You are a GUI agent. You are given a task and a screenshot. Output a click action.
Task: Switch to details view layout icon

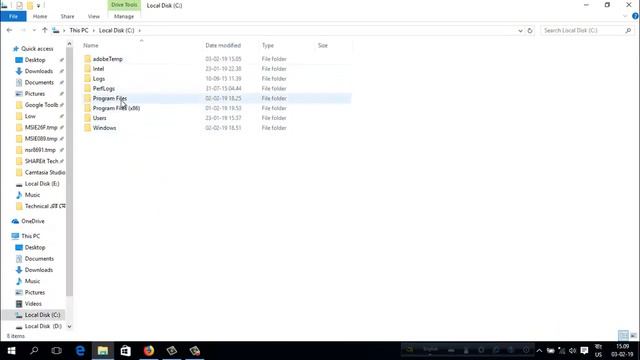(623, 336)
